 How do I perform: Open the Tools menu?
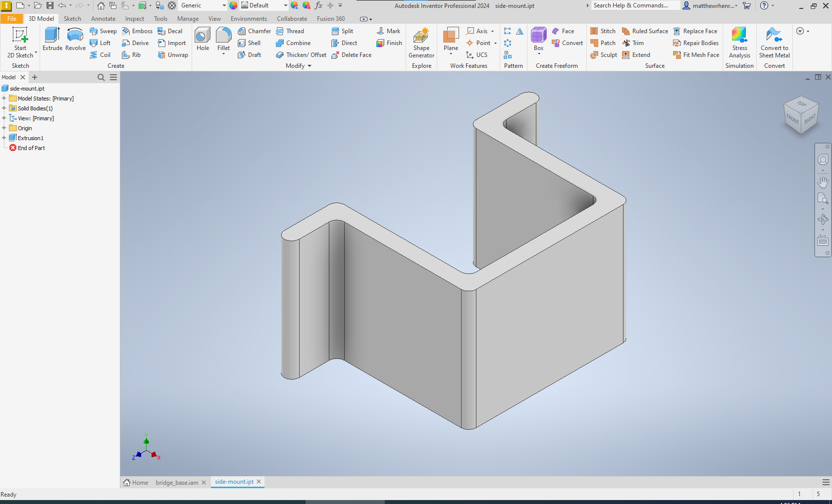160,18
